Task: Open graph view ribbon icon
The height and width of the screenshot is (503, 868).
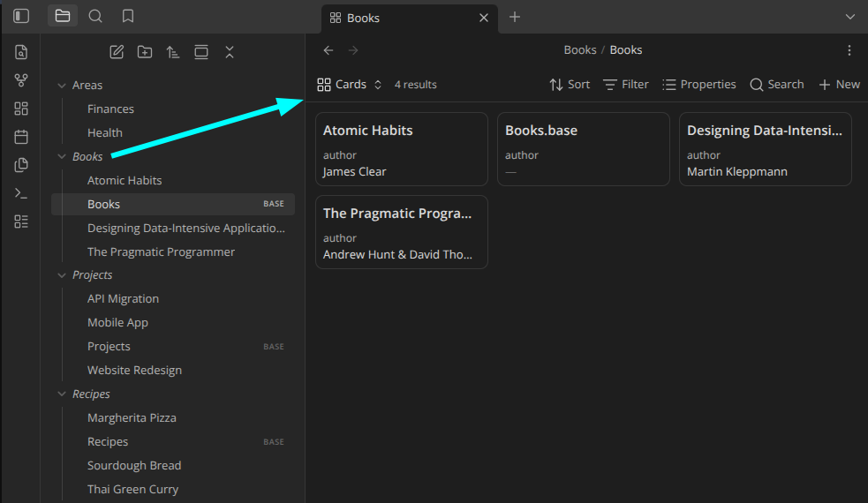Action: pyautogui.click(x=21, y=80)
